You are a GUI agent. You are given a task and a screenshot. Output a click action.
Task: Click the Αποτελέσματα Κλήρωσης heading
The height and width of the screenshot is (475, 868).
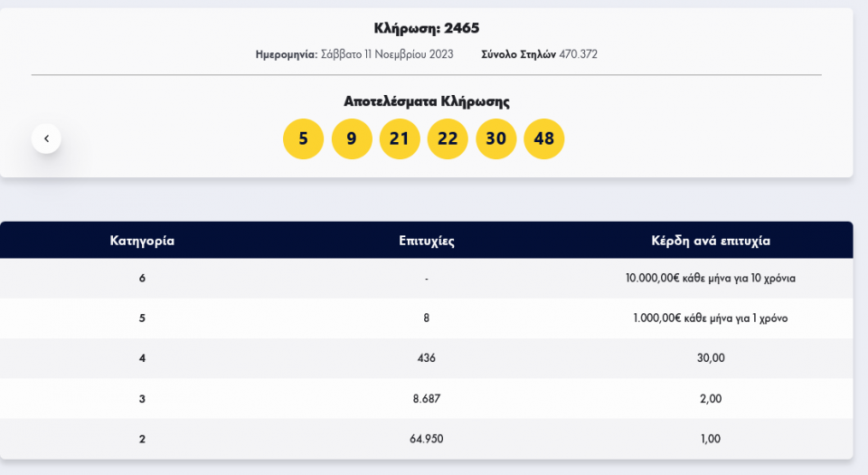coord(426,101)
